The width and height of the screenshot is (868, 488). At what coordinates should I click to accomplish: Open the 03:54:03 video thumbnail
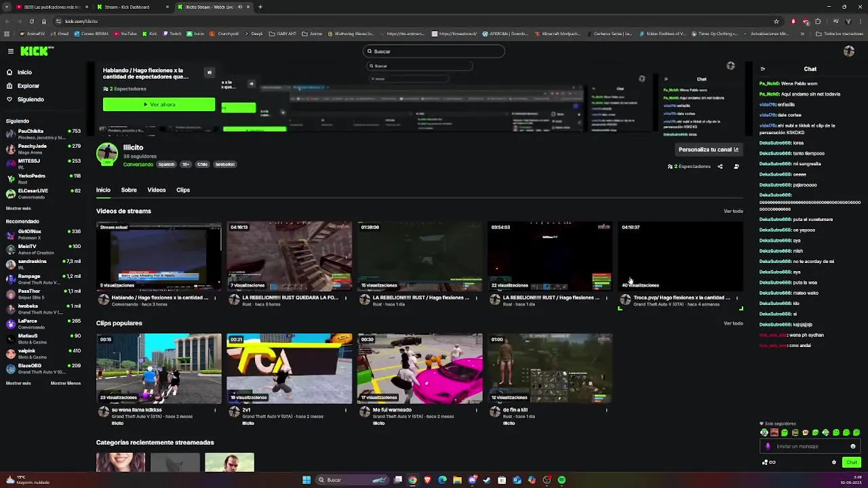[x=550, y=257]
